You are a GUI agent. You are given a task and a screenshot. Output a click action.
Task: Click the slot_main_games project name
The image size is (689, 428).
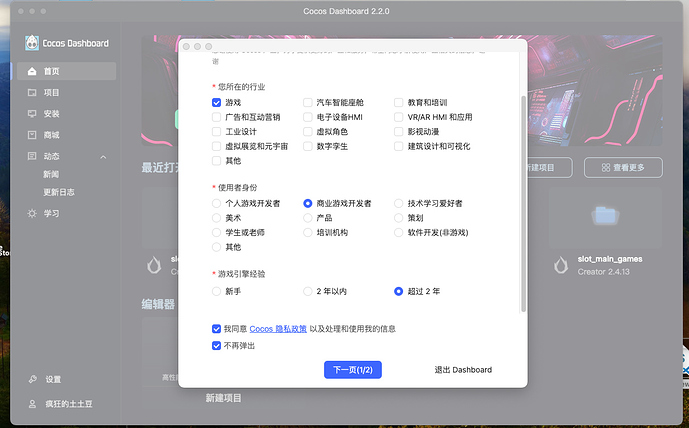610,259
